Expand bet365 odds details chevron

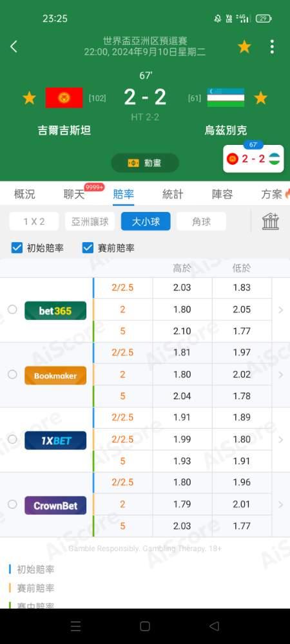(281, 310)
